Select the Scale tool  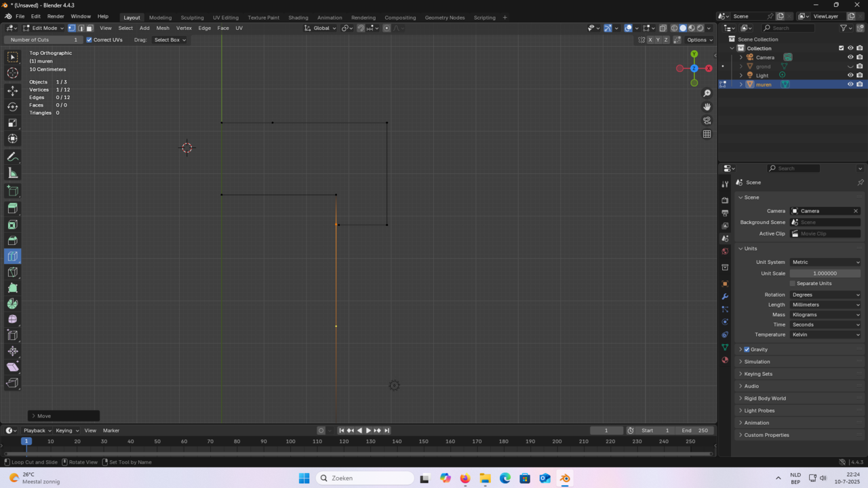pos(13,123)
